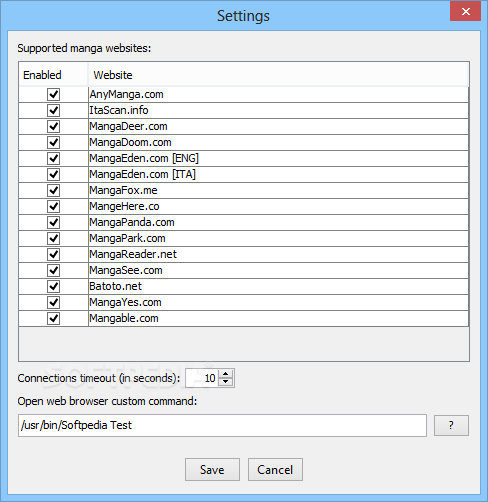The width and height of the screenshot is (488, 502).
Task: Toggle the Batoto.net checkbox
Action: 53,286
